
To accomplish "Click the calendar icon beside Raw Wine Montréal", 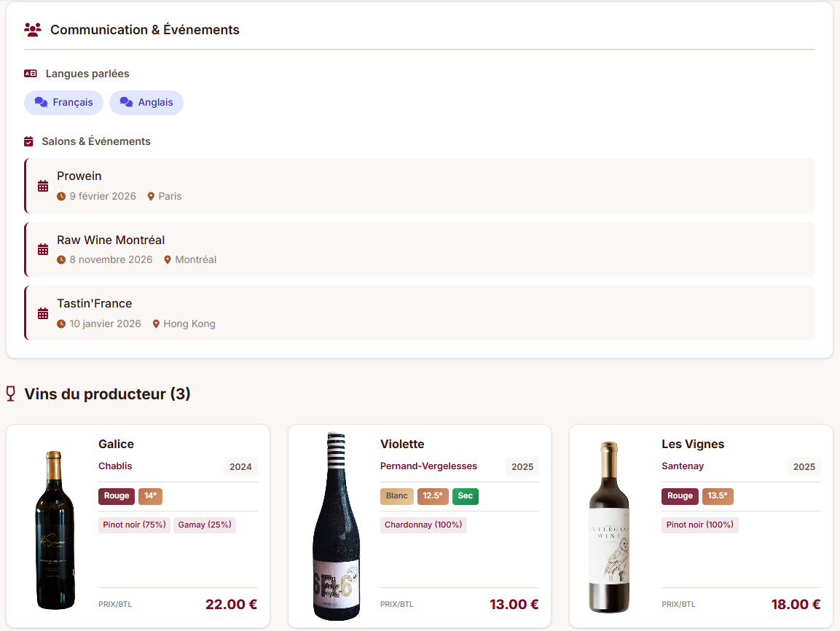I will pyautogui.click(x=43, y=250).
